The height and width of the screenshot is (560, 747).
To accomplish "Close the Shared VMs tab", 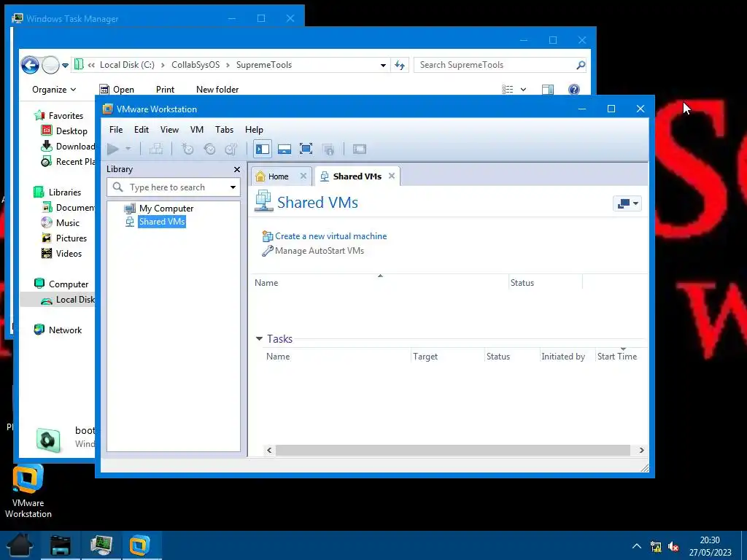I will pos(392,176).
